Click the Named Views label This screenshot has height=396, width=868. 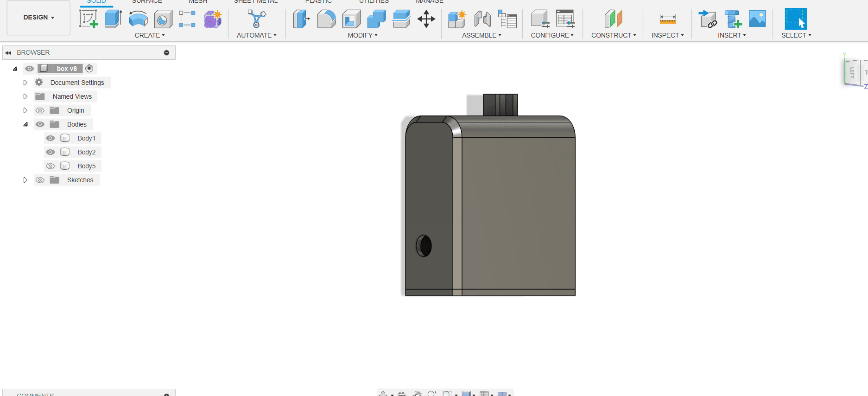[72, 96]
